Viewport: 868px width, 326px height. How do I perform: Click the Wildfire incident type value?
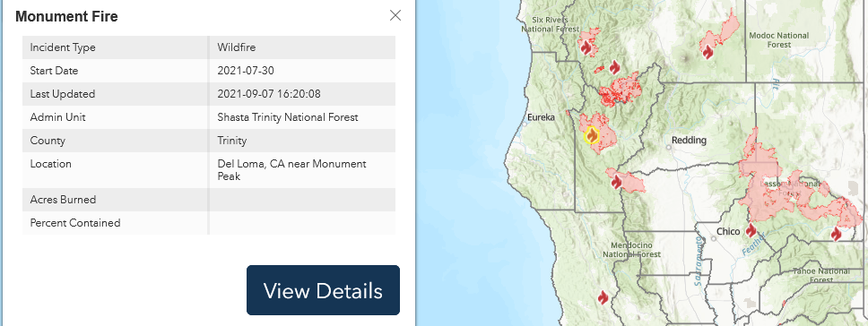(x=237, y=47)
